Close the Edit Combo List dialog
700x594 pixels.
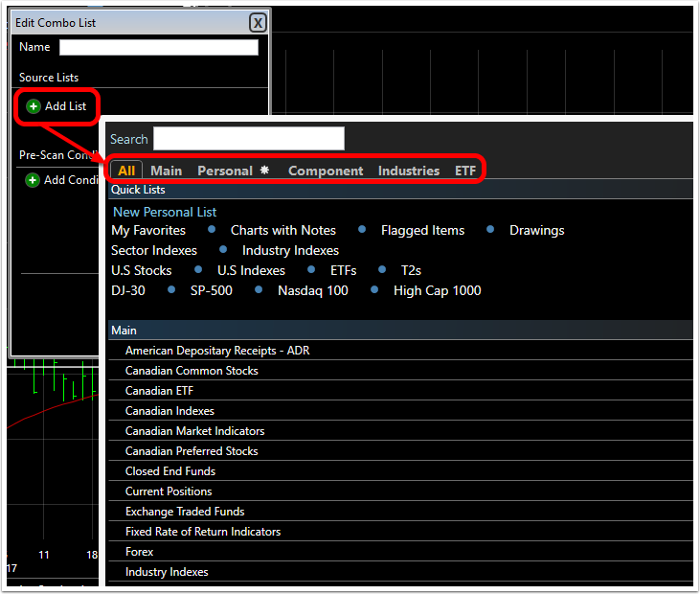coord(258,23)
